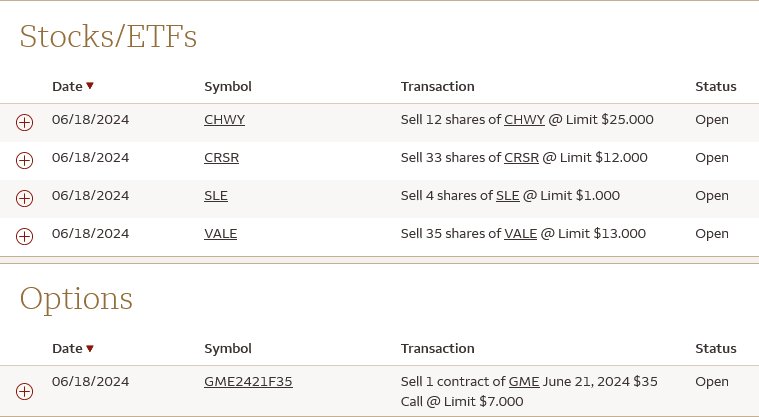Click Transaction column header in Options table
The image size is (759, 417).
pyautogui.click(x=438, y=349)
